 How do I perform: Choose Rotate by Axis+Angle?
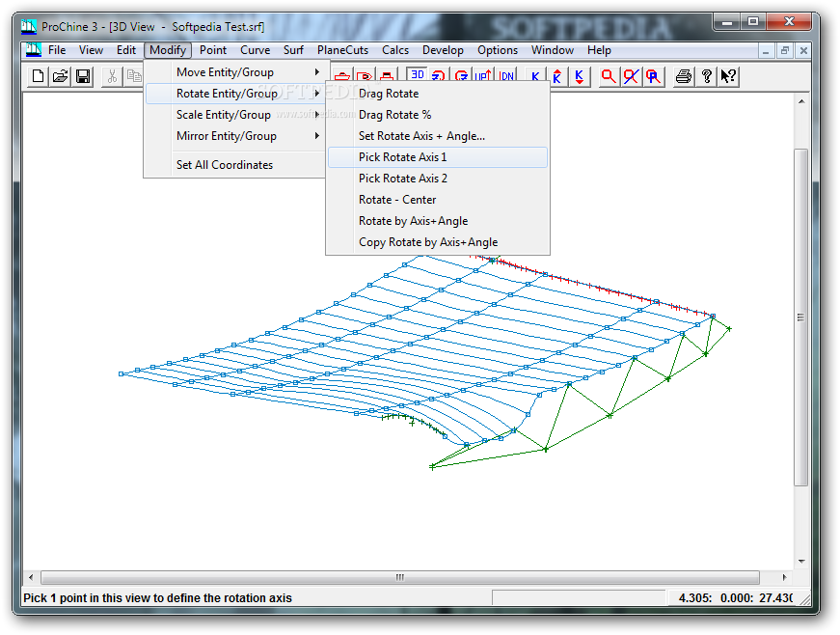point(438,221)
